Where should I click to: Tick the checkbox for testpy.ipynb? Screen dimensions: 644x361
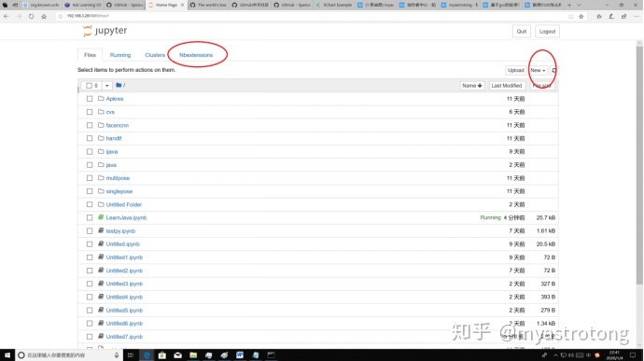point(90,230)
